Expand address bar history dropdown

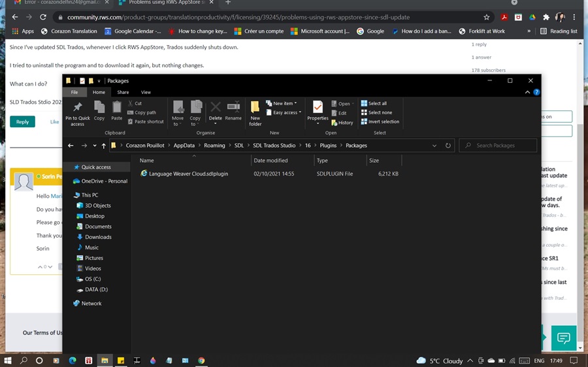[x=434, y=146]
